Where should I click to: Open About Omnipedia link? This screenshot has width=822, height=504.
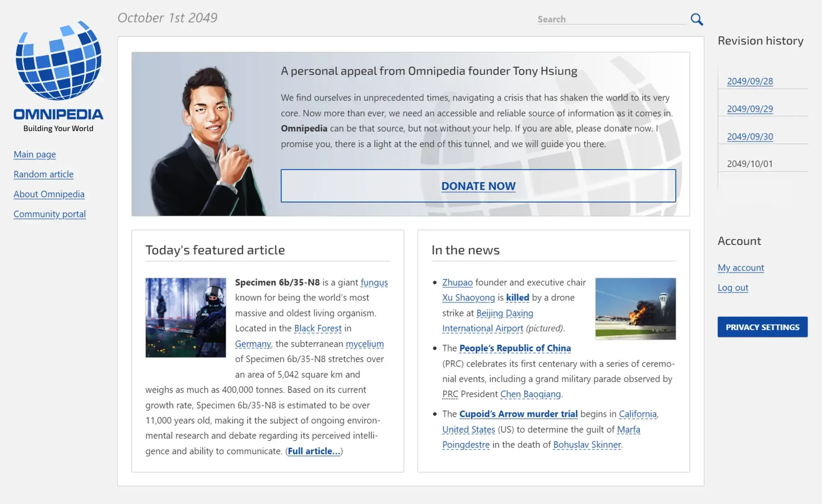click(49, 194)
